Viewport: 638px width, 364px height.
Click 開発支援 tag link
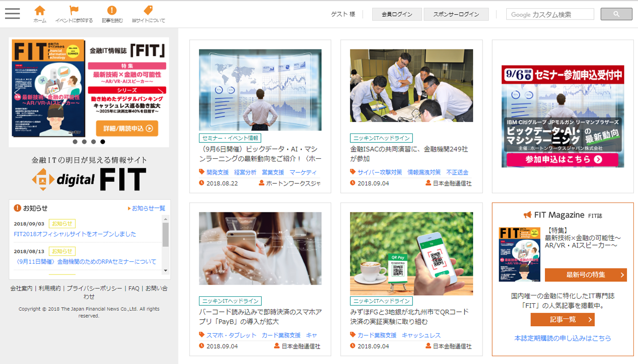click(x=218, y=172)
